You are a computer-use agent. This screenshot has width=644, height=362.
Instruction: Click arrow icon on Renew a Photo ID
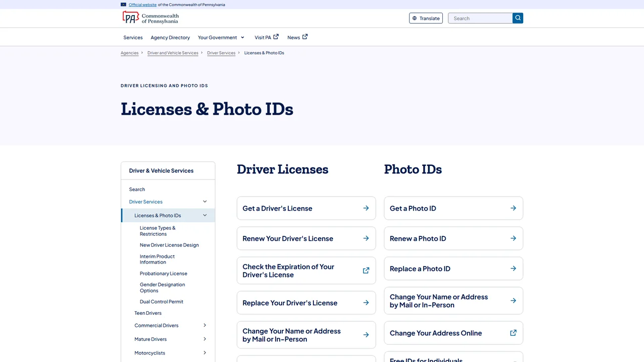pos(513,238)
